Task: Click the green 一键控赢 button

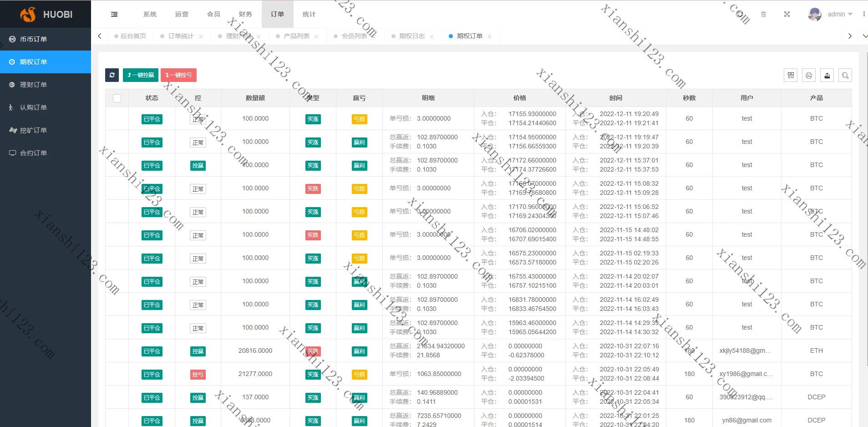Action: (x=141, y=75)
